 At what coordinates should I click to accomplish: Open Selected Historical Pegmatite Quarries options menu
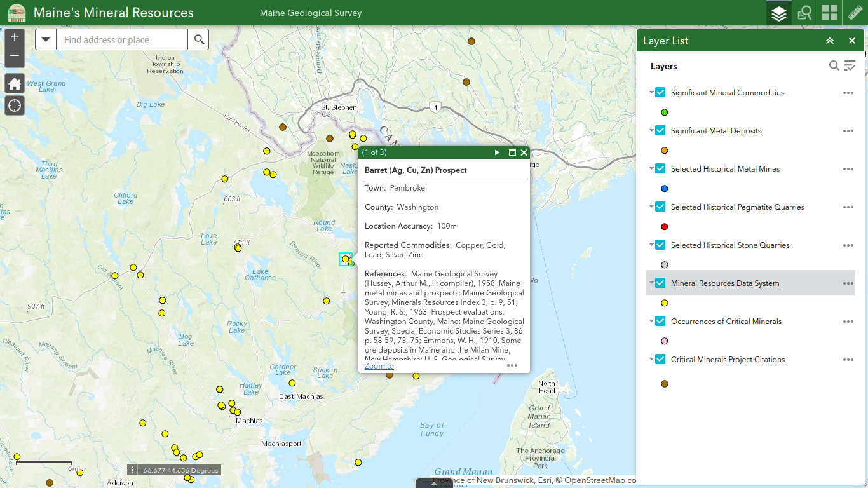click(848, 207)
